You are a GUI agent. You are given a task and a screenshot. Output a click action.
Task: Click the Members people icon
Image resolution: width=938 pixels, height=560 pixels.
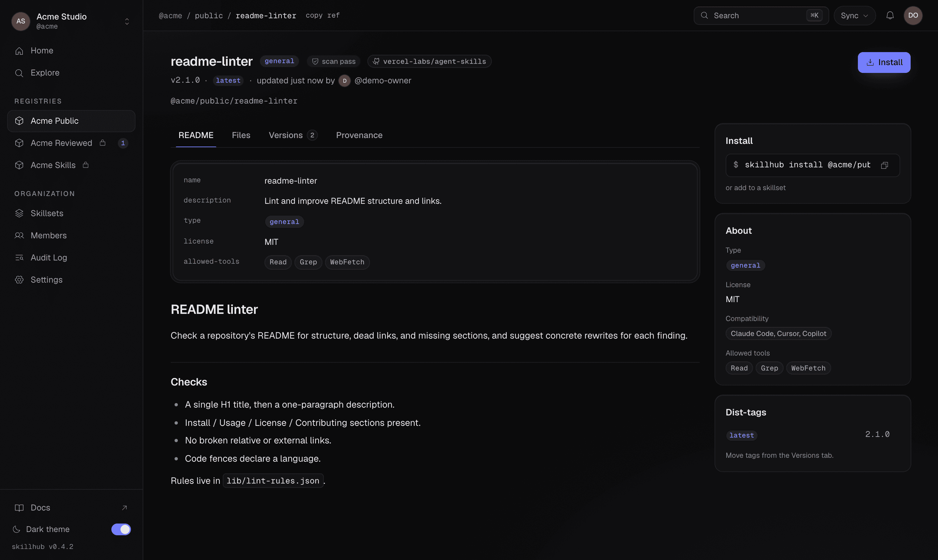click(x=19, y=235)
